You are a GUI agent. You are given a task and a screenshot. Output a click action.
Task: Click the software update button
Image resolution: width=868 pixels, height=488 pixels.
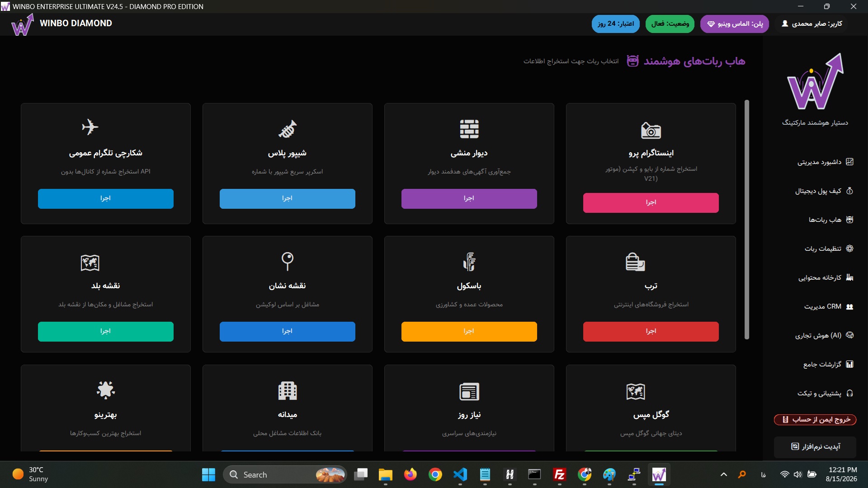tap(815, 447)
